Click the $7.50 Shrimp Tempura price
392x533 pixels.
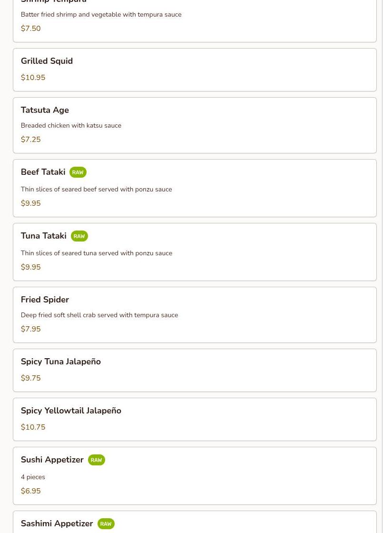click(30, 29)
